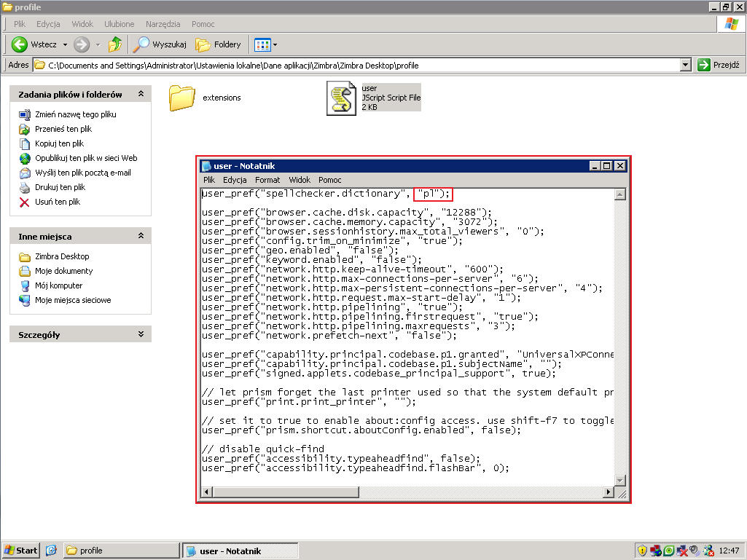Open Format menu in Notatnik
747x560 pixels.
pos(267,180)
